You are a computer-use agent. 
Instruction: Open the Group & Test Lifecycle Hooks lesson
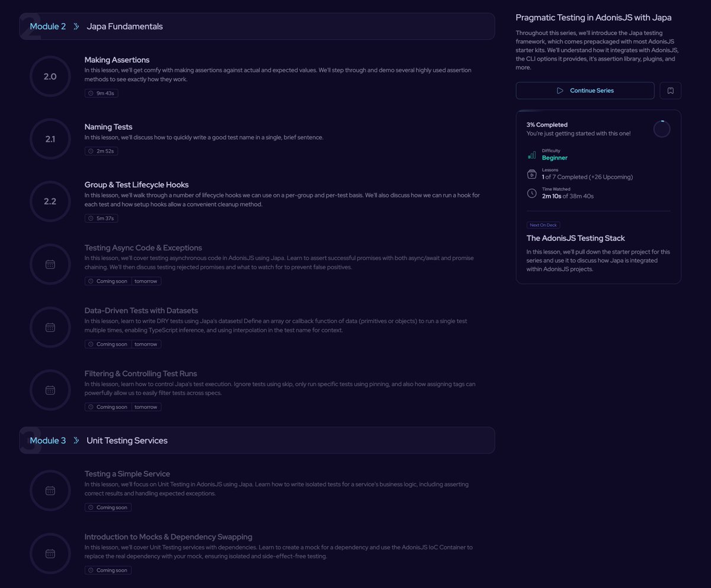coord(136,185)
